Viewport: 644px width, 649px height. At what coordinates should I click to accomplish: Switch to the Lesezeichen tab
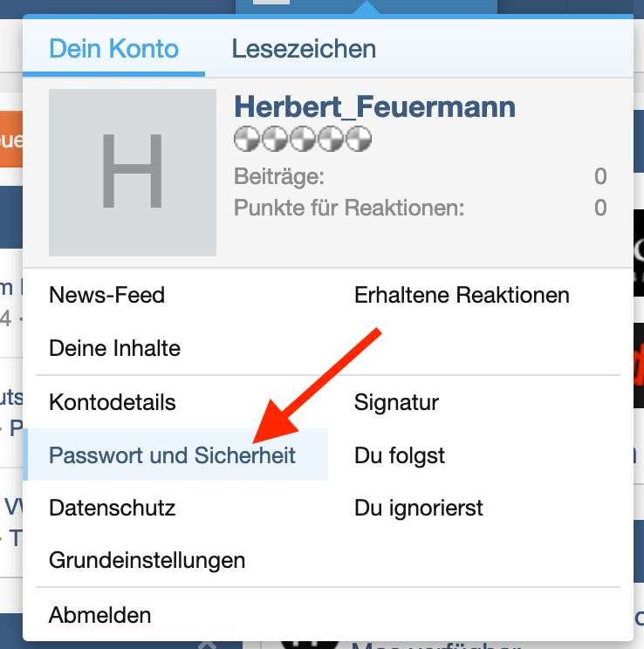tap(304, 48)
